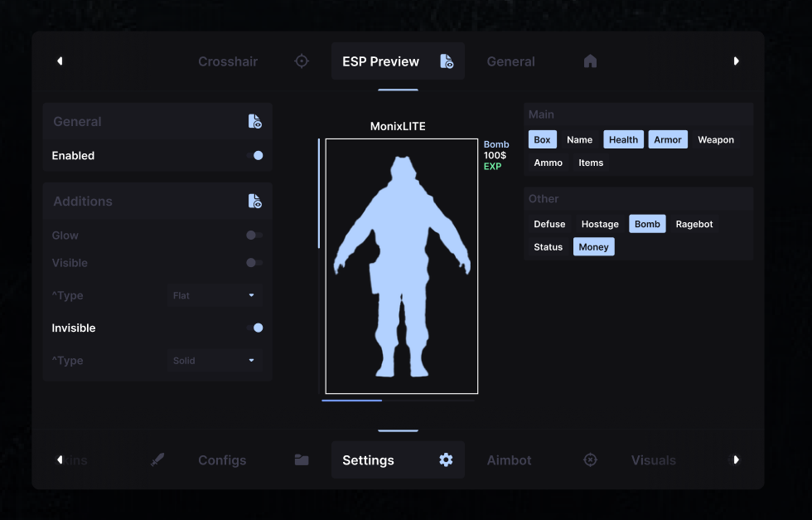
Task: Click the right arrow in bottom navigation bar
Action: click(x=736, y=459)
